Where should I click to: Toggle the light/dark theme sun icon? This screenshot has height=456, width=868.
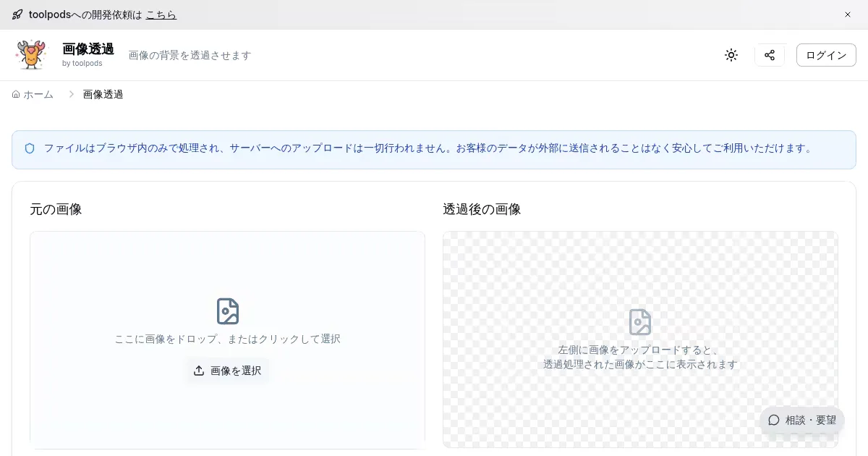coord(731,55)
